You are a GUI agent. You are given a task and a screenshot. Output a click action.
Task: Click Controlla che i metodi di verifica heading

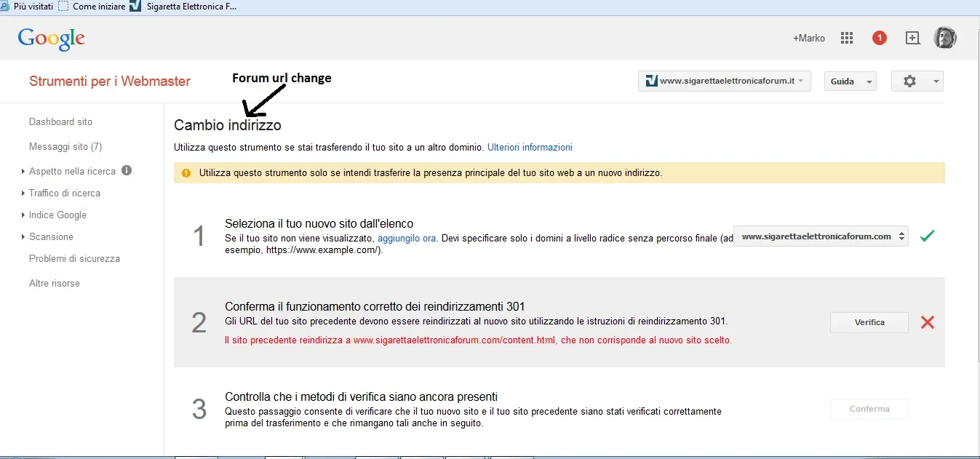tap(361, 397)
